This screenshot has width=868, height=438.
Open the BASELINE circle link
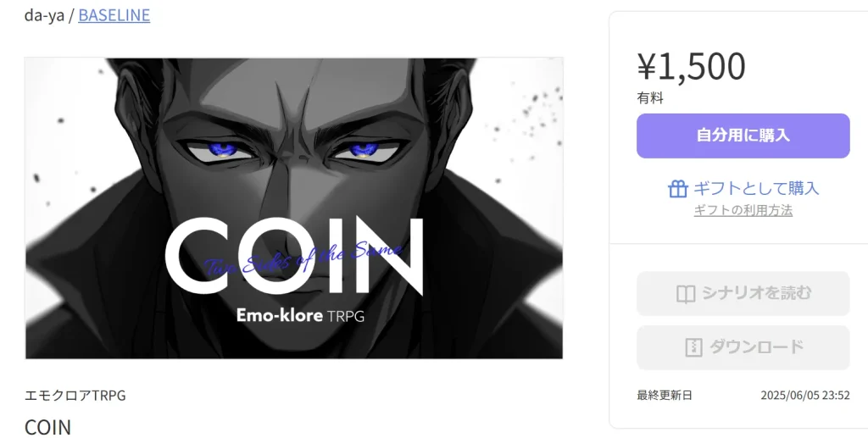[x=114, y=15]
